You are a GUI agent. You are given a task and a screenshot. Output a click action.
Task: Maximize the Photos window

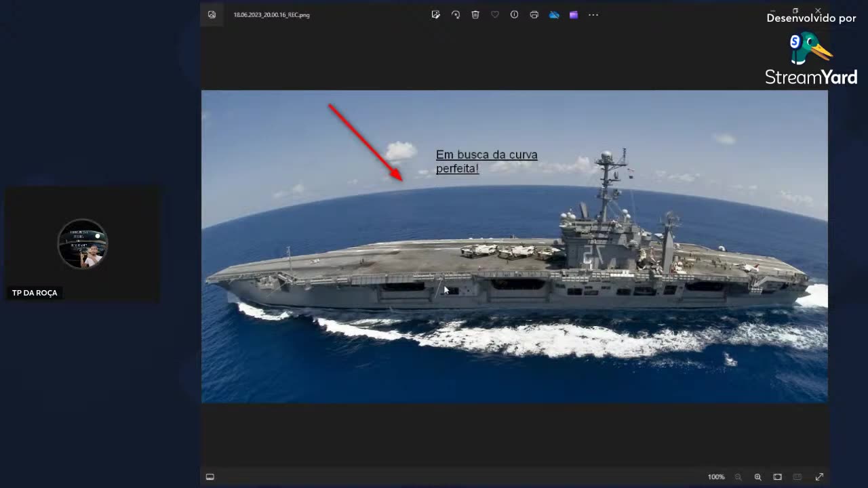click(795, 11)
